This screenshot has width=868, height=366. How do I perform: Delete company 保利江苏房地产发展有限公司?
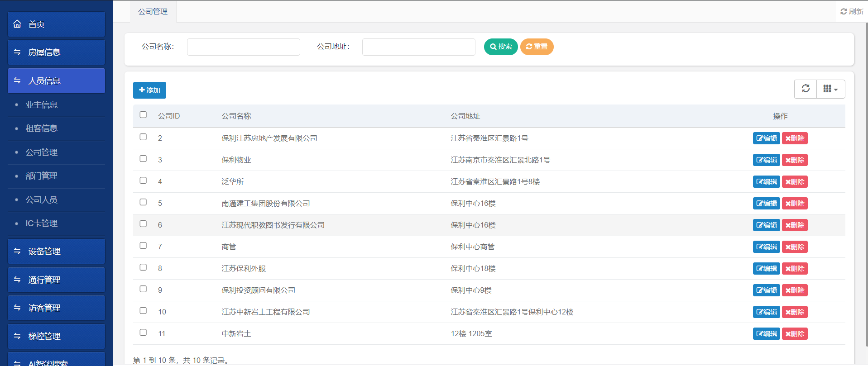[x=795, y=138]
